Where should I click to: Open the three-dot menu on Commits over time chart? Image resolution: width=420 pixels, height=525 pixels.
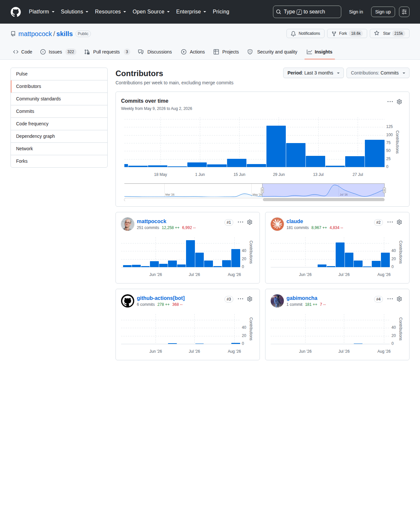[390, 102]
